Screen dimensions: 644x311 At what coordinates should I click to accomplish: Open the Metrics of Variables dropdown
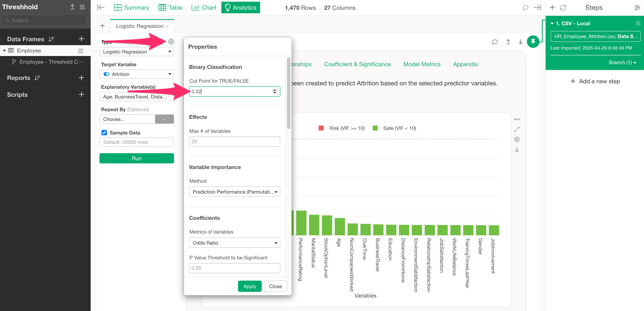[x=234, y=243]
